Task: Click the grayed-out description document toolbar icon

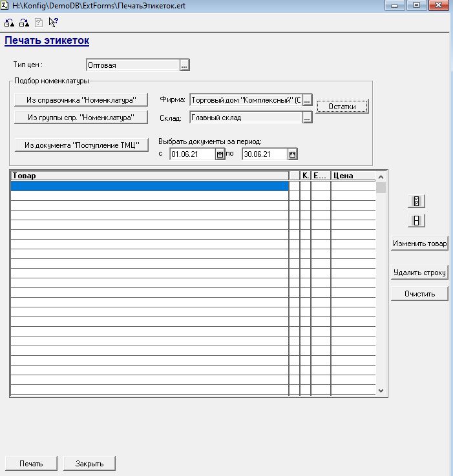Action: click(38, 22)
